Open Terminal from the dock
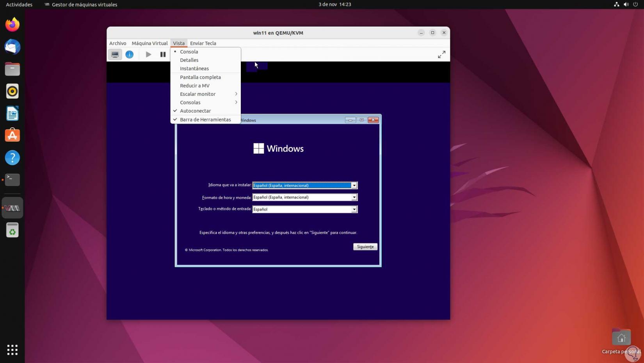This screenshot has height=363, width=644. (12, 179)
